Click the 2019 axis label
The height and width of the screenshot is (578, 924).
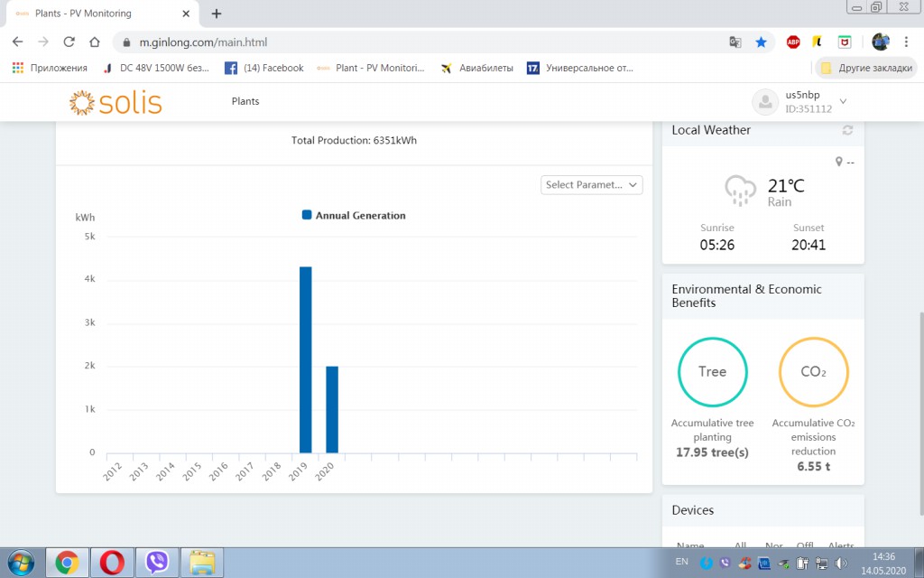[x=298, y=471]
